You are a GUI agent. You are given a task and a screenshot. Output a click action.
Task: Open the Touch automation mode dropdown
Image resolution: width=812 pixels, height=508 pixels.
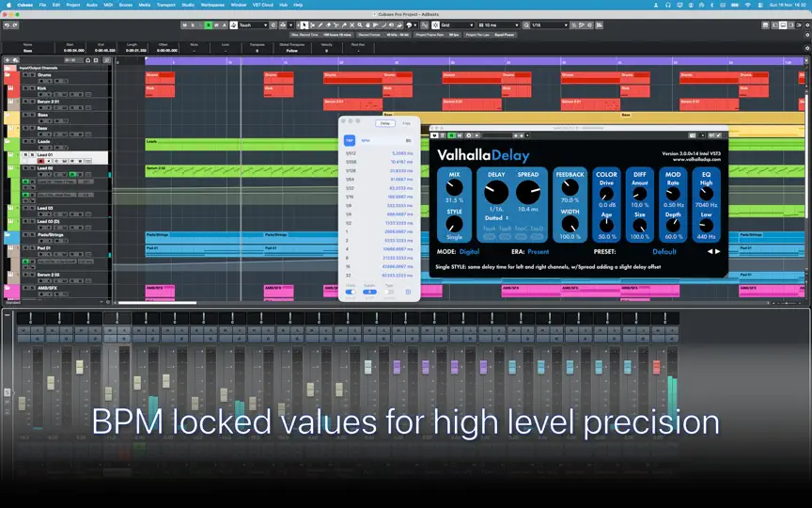coord(254,24)
